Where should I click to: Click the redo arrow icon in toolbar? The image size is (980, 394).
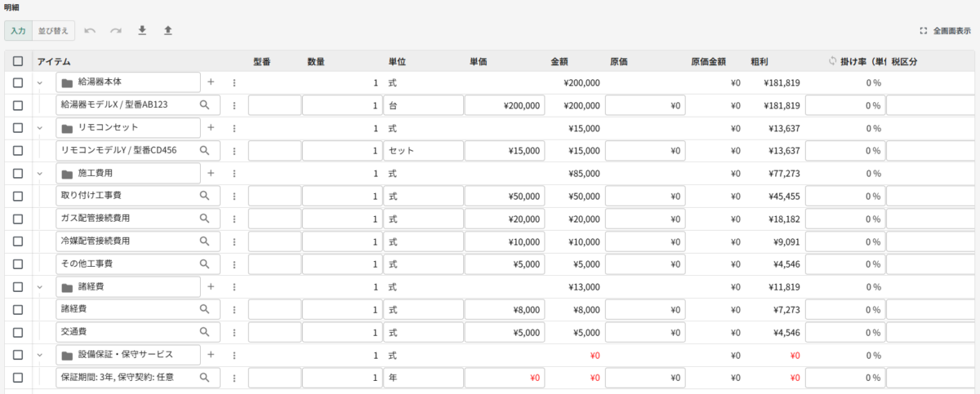point(116,31)
